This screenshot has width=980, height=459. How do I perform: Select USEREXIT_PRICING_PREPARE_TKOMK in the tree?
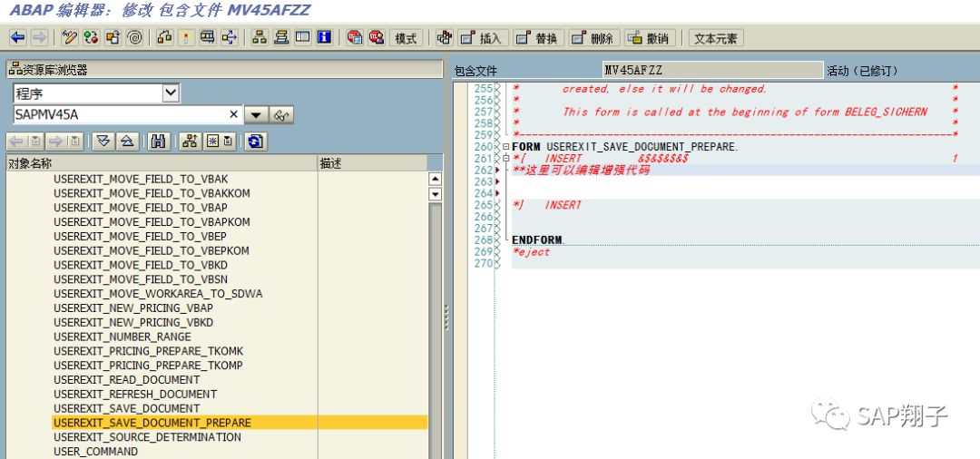click(149, 351)
